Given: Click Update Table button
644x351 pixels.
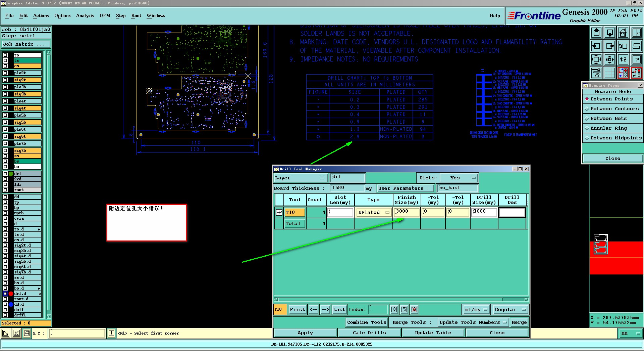Looking at the screenshot, I should [433, 333].
